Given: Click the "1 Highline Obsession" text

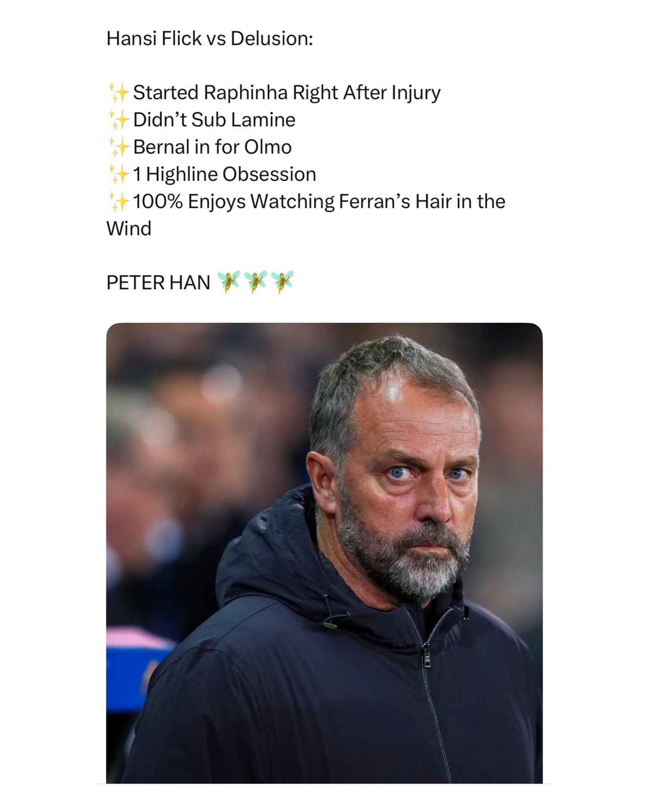Looking at the screenshot, I should (x=224, y=174).
